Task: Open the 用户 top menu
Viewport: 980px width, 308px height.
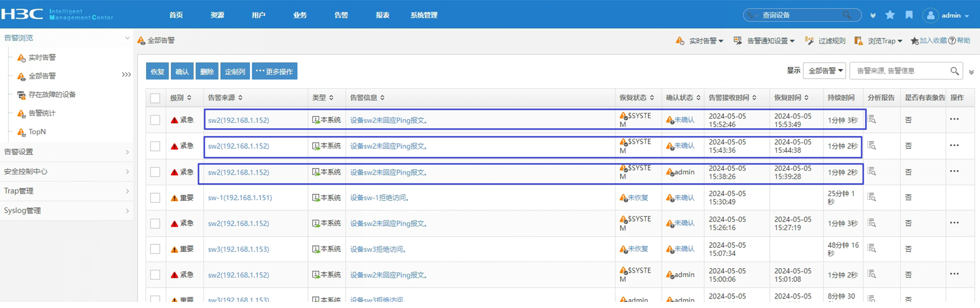Action: click(x=258, y=15)
